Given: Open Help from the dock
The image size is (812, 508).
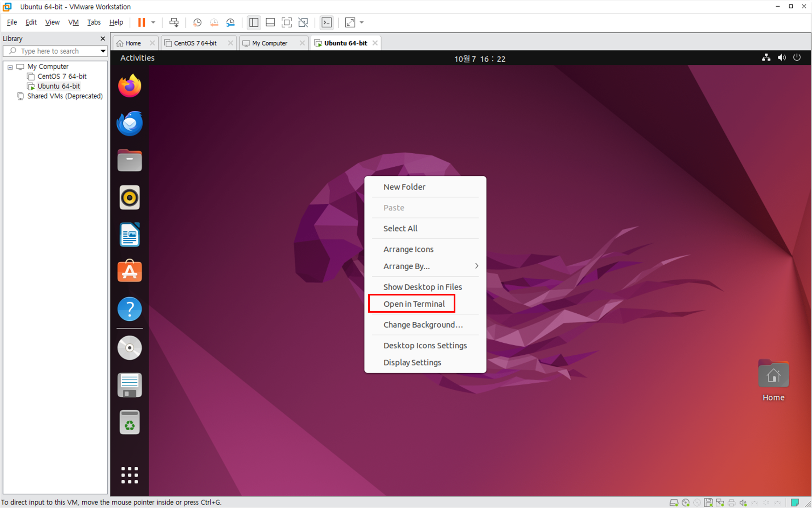Looking at the screenshot, I should click(130, 309).
